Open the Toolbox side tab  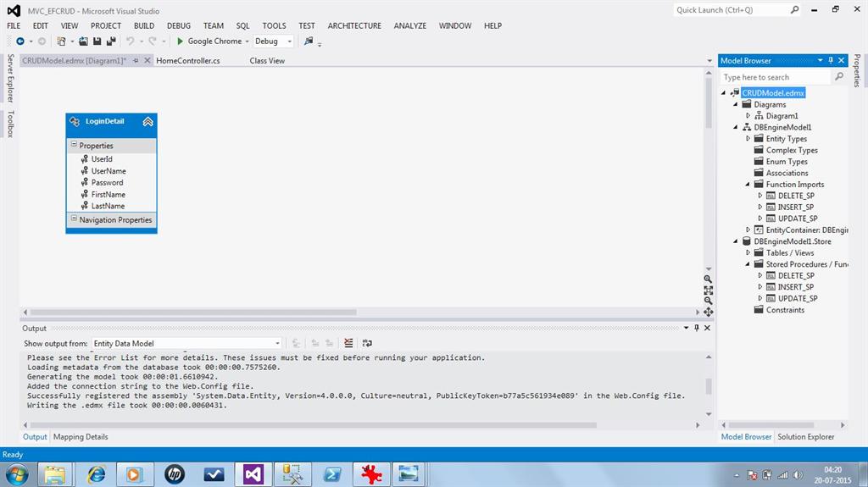pos(10,124)
